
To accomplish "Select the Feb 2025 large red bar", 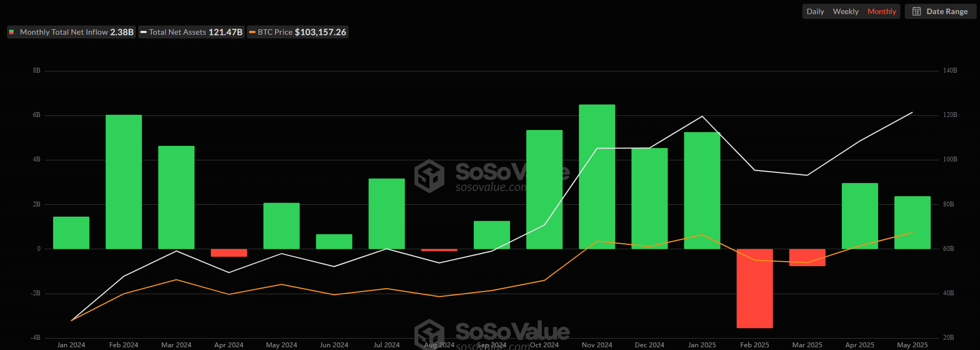I will click(x=754, y=289).
